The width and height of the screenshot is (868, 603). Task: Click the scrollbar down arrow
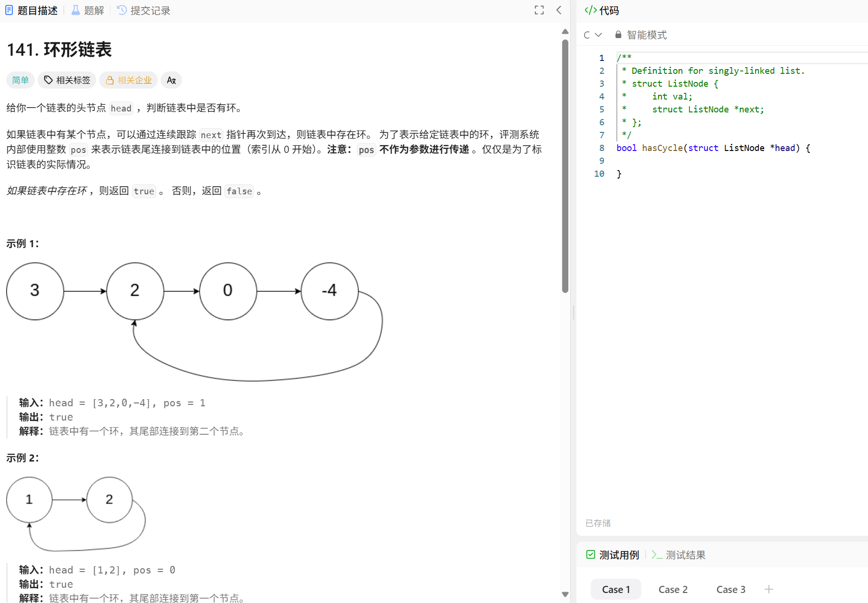click(565, 594)
